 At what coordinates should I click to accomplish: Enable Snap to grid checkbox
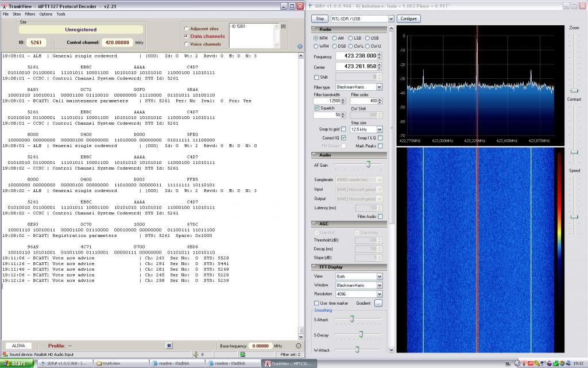point(343,129)
